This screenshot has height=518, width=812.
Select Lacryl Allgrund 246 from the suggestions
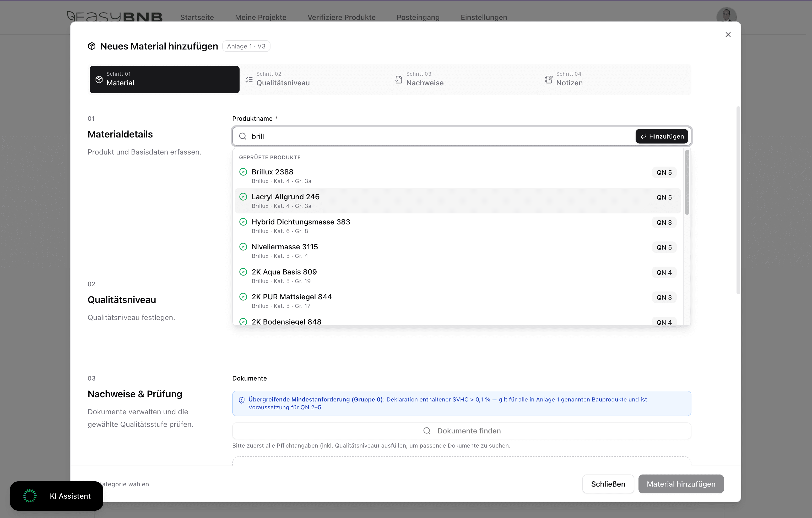click(x=458, y=201)
